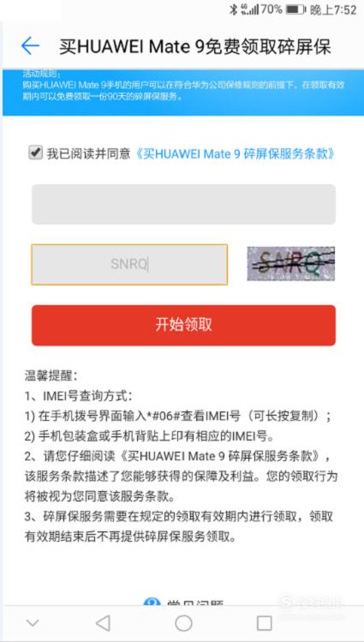Click the empty IMEI input field
The width and height of the screenshot is (364, 642).
(183, 204)
